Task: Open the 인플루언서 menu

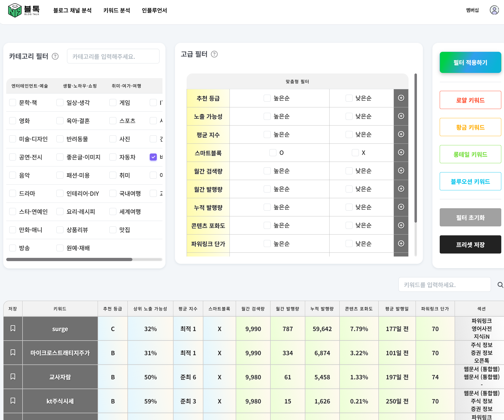Action: (154, 10)
